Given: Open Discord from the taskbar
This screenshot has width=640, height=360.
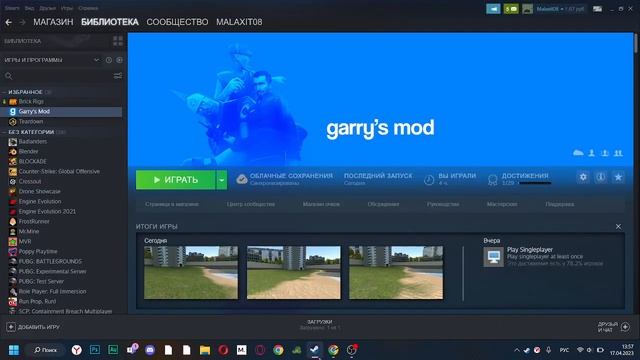Looking at the screenshot, I should [150, 350].
